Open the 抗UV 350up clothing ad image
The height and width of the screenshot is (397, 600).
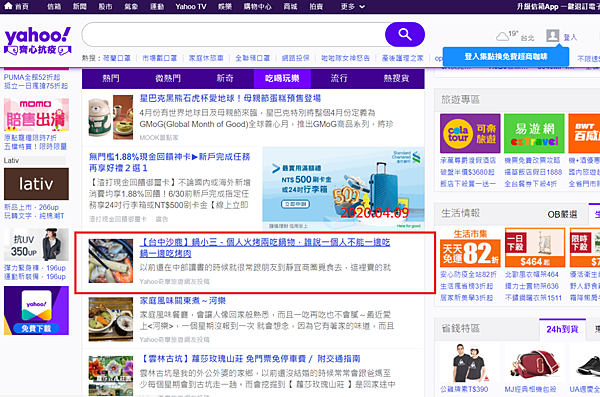tap(36, 245)
